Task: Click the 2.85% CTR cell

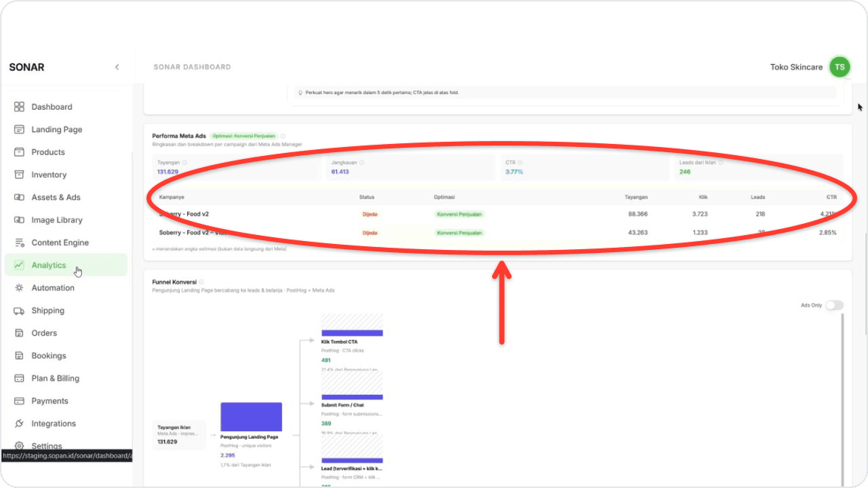Action: 828,233
